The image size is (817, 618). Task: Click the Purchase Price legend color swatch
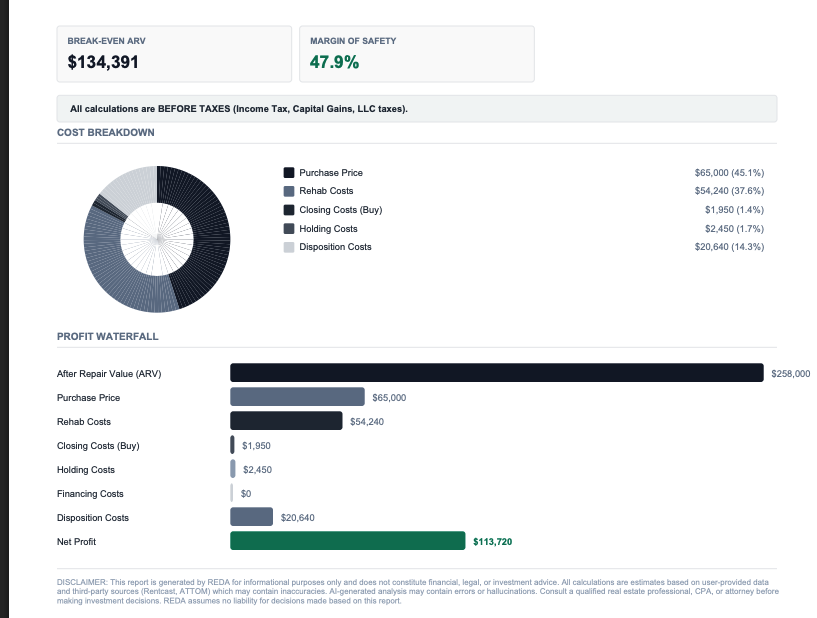tap(289, 172)
